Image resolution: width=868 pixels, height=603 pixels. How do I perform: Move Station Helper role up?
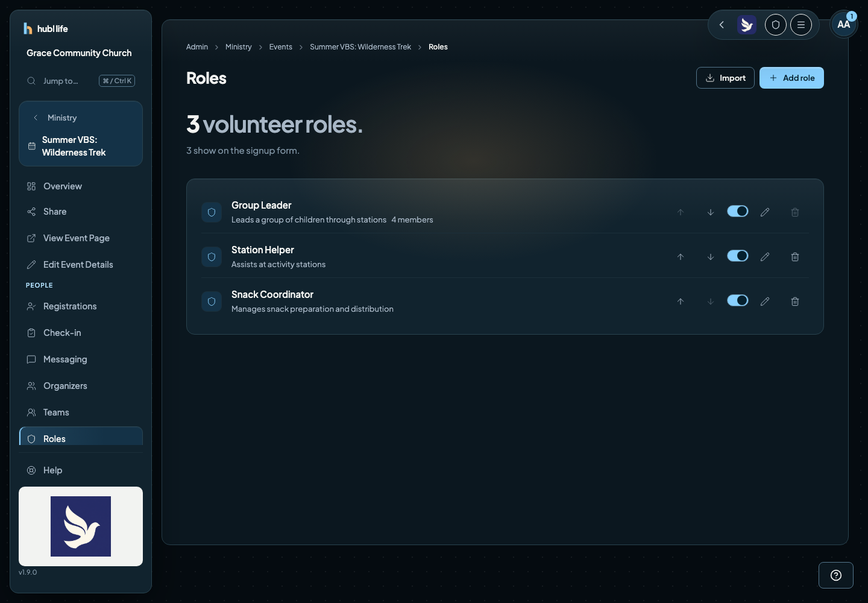681,257
